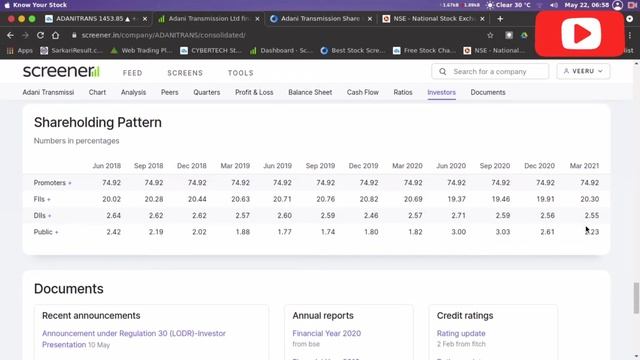Click the browser extension icon beside star
Viewport: 640px width, 360px height.
509,36
